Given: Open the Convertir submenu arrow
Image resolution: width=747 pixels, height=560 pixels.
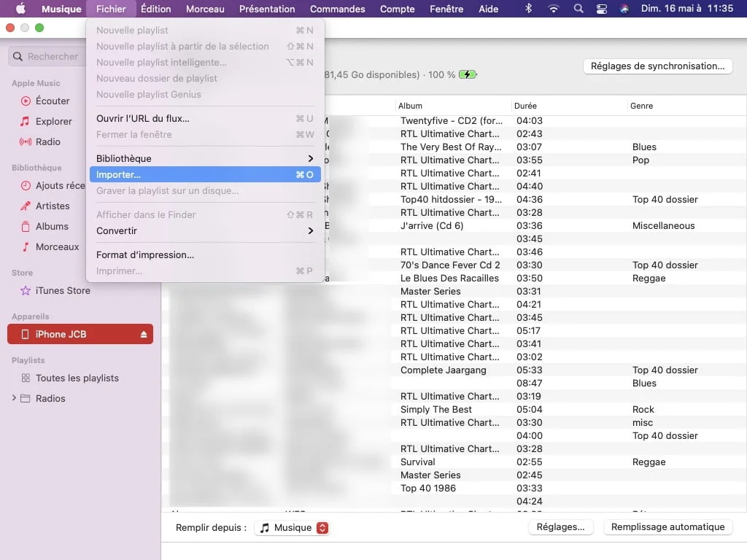Looking at the screenshot, I should tap(311, 231).
